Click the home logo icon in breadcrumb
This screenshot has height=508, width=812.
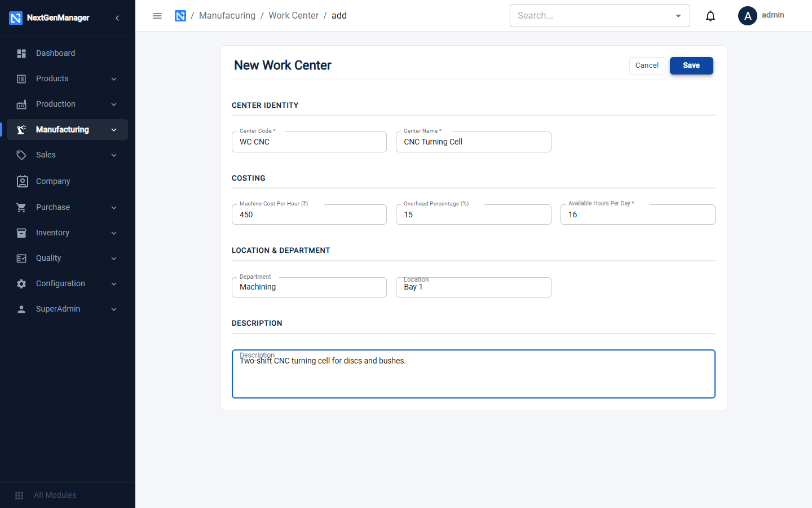click(x=180, y=16)
